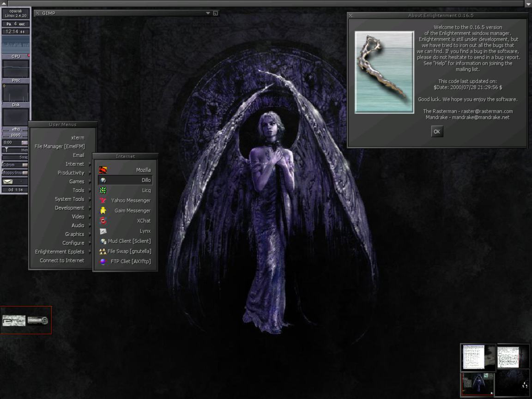Click the GIMP titlebar square resize icon
This screenshot has height=399, width=532.
215,13
